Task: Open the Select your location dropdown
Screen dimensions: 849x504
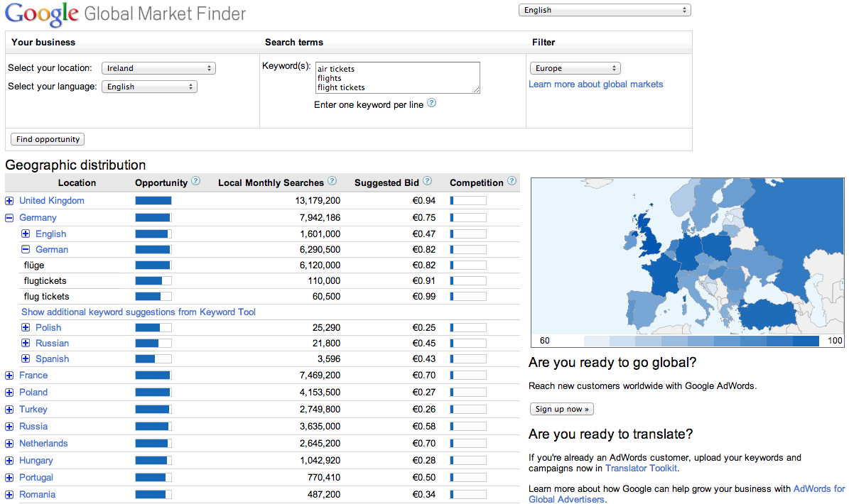Action: pos(158,68)
